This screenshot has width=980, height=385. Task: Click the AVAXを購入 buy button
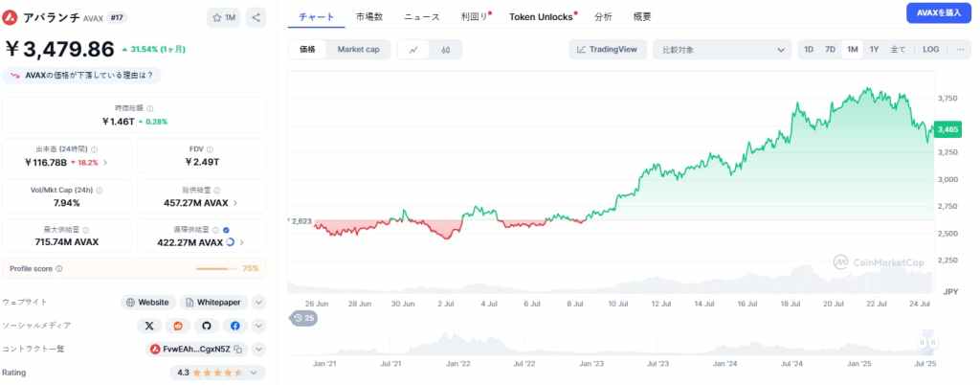point(939,12)
